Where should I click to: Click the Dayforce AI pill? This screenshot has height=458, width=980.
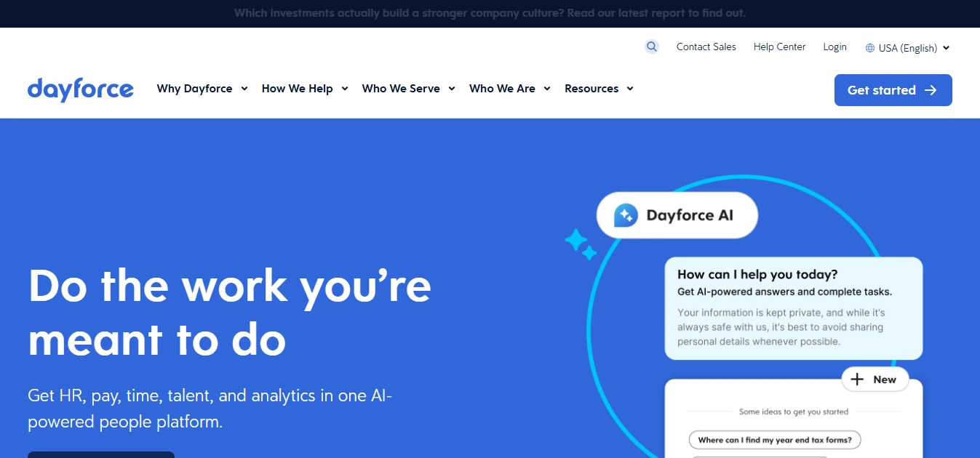[x=677, y=215]
